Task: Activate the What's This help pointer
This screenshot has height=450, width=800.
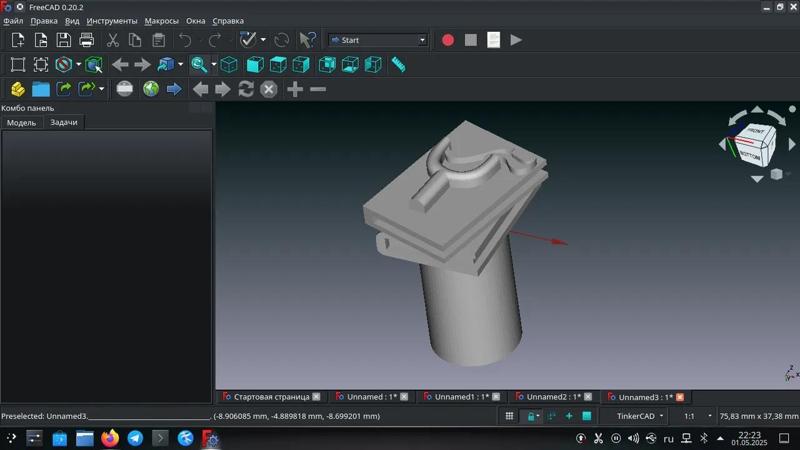Action: pyautogui.click(x=307, y=40)
